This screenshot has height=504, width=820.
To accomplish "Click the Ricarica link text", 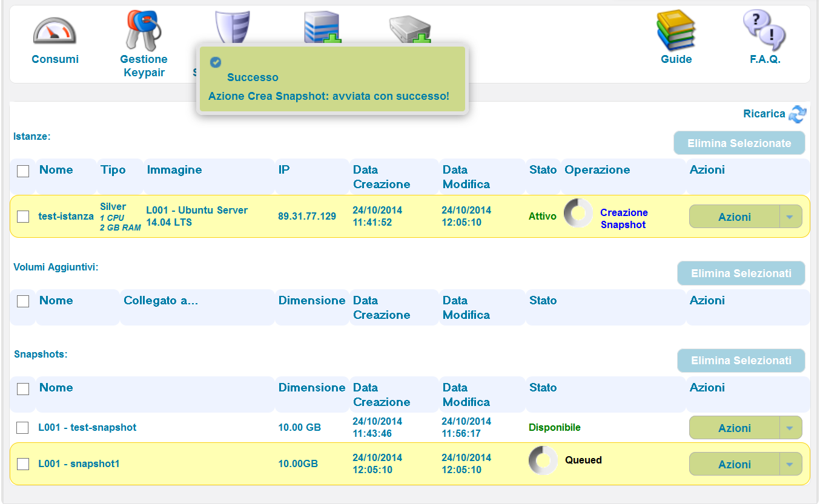I will [764, 114].
